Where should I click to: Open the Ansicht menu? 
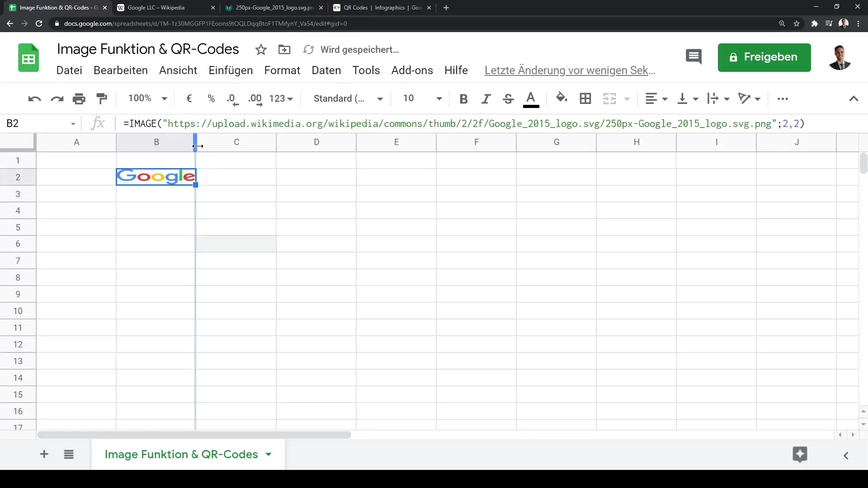coord(178,70)
